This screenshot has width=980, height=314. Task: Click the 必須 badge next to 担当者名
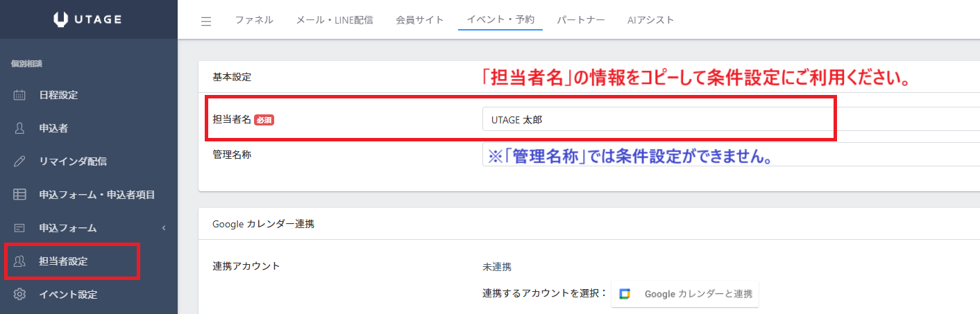click(x=264, y=120)
